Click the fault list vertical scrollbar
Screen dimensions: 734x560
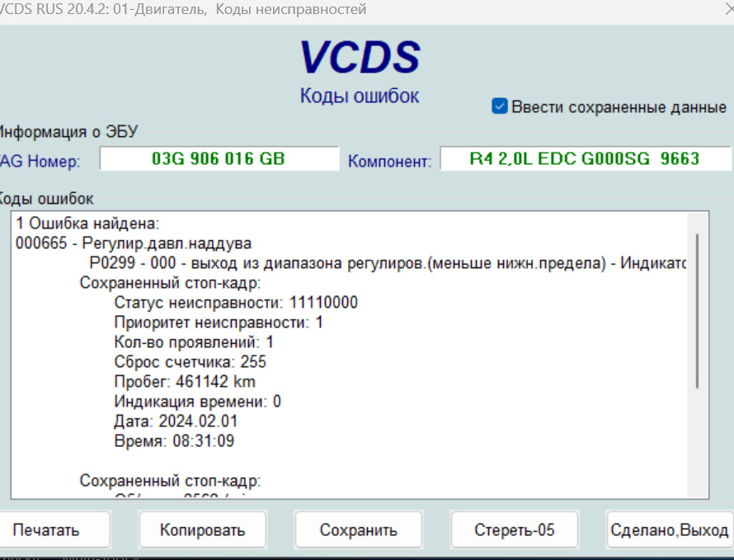click(x=697, y=311)
